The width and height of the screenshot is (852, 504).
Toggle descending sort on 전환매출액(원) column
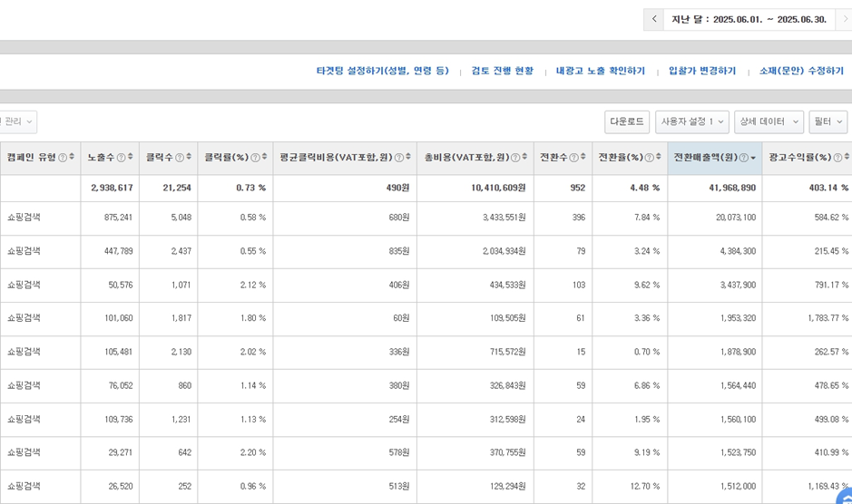pos(753,158)
